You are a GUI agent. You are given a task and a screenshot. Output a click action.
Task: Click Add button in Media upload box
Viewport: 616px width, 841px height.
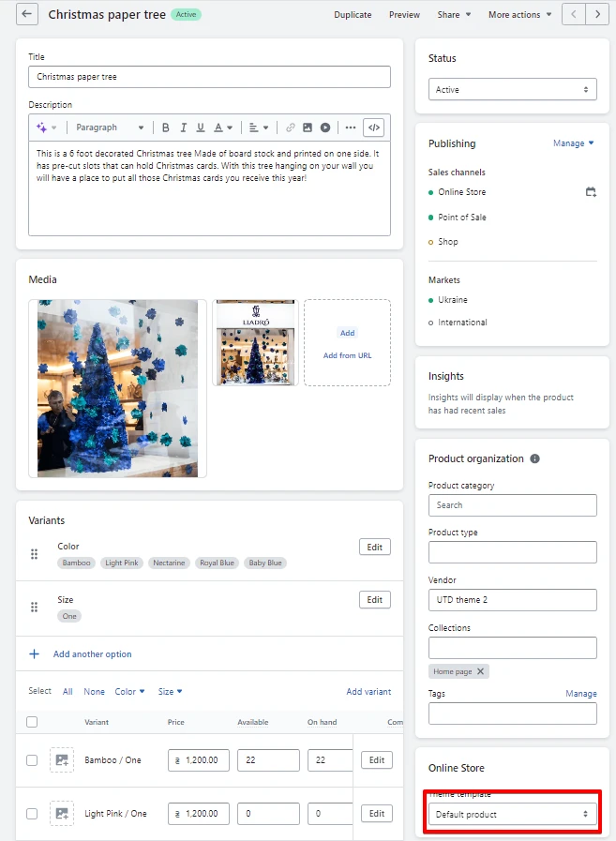coord(347,333)
